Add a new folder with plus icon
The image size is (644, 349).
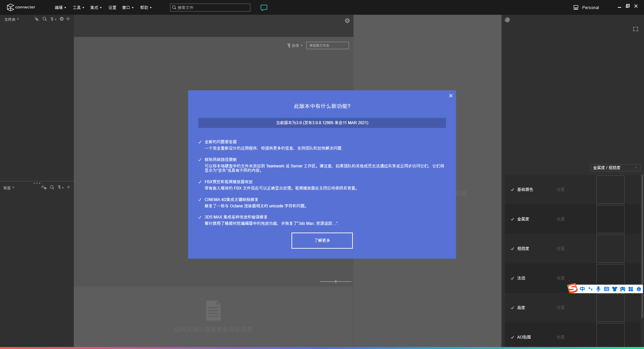pyautogui.click(x=68, y=19)
